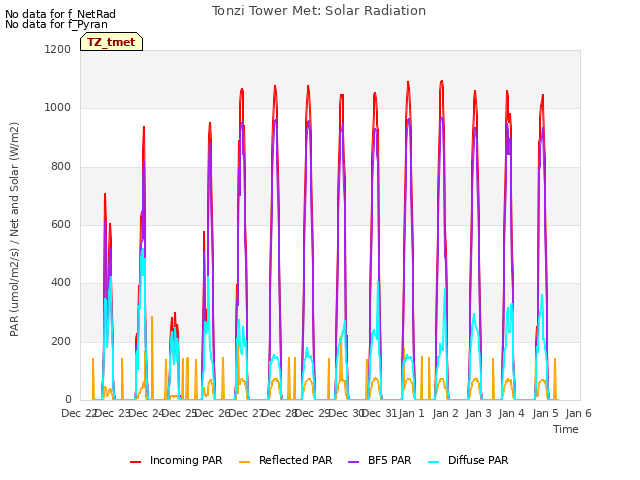Click the Jan 2 x-axis tick label

(x=445, y=413)
